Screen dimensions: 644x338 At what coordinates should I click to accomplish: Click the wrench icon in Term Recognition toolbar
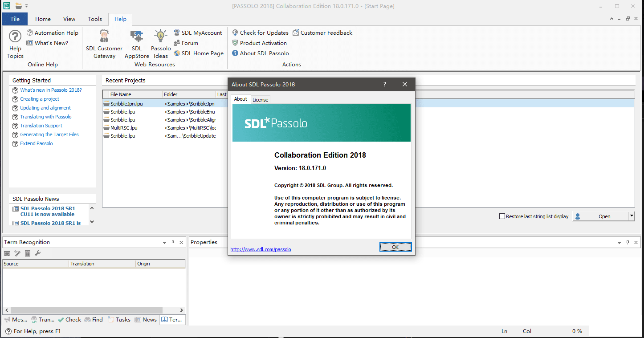tap(37, 253)
